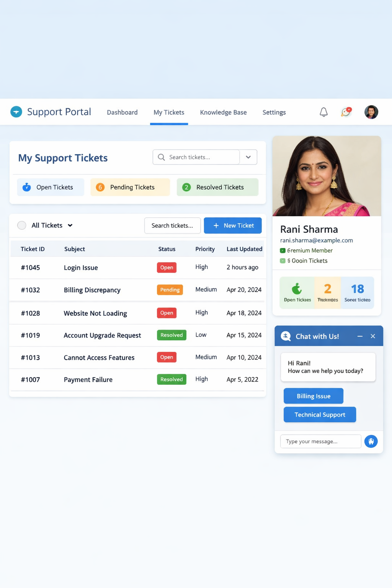Click the Type your message field

321,441
